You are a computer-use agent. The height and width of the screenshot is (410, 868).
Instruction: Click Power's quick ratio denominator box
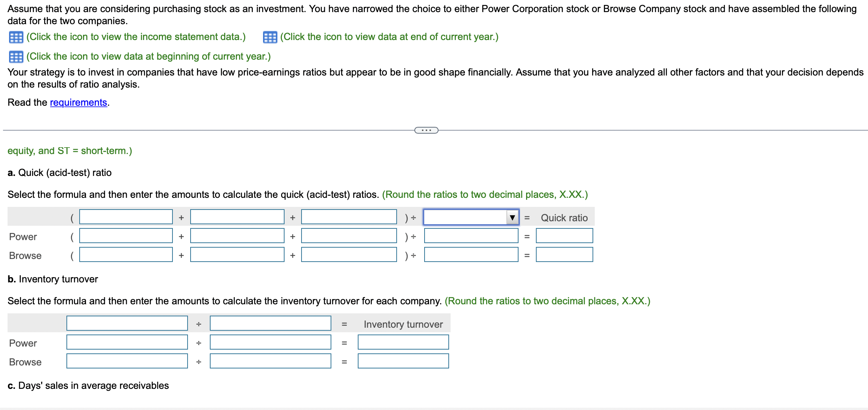coord(471,236)
